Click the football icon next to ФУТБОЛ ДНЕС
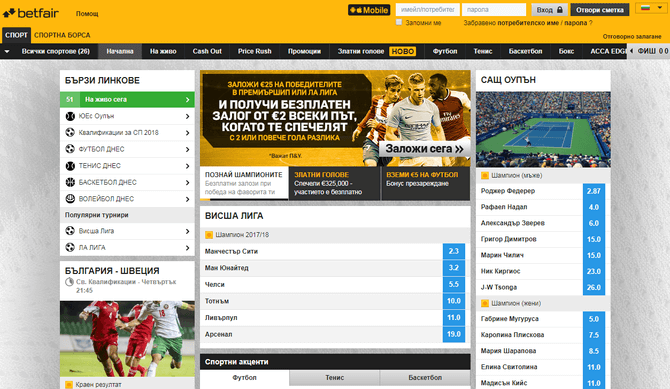Viewport: 670px width, 389px height. tap(70, 149)
